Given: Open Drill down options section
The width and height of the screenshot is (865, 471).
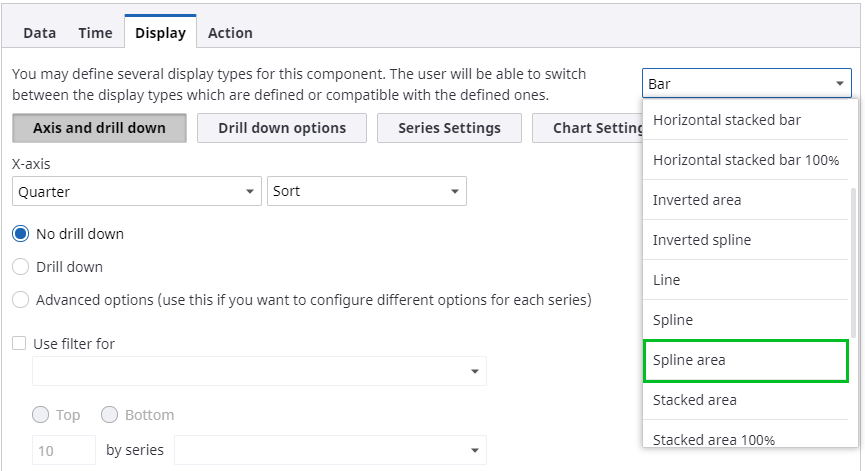Looking at the screenshot, I should (282, 128).
